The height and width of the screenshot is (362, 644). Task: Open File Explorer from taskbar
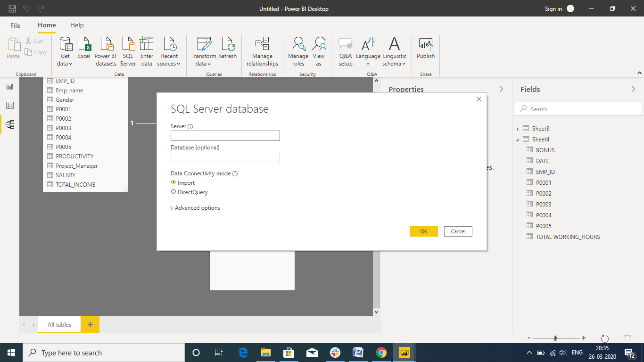click(x=266, y=353)
